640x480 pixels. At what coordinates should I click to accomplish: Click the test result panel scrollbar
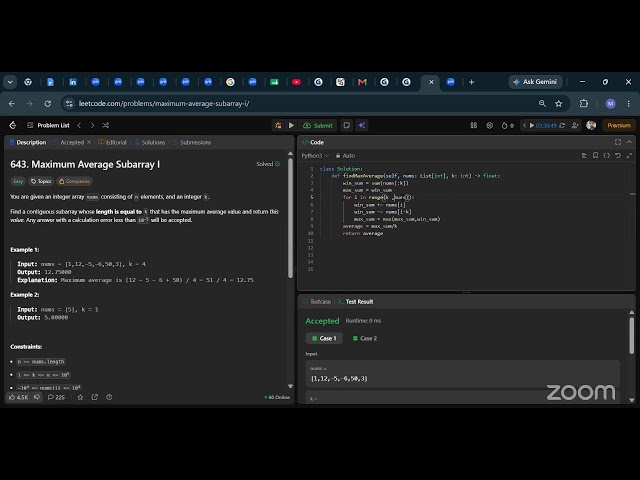632,336
